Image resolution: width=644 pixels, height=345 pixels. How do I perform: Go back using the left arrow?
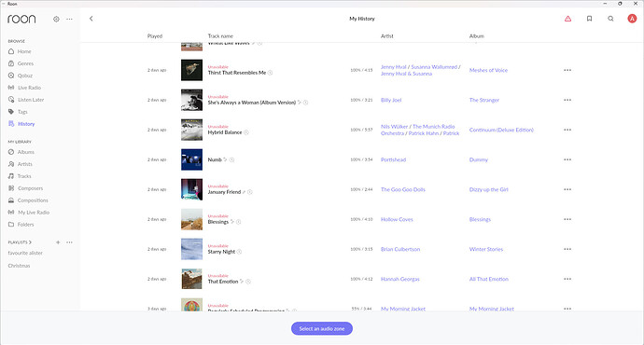pyautogui.click(x=91, y=19)
